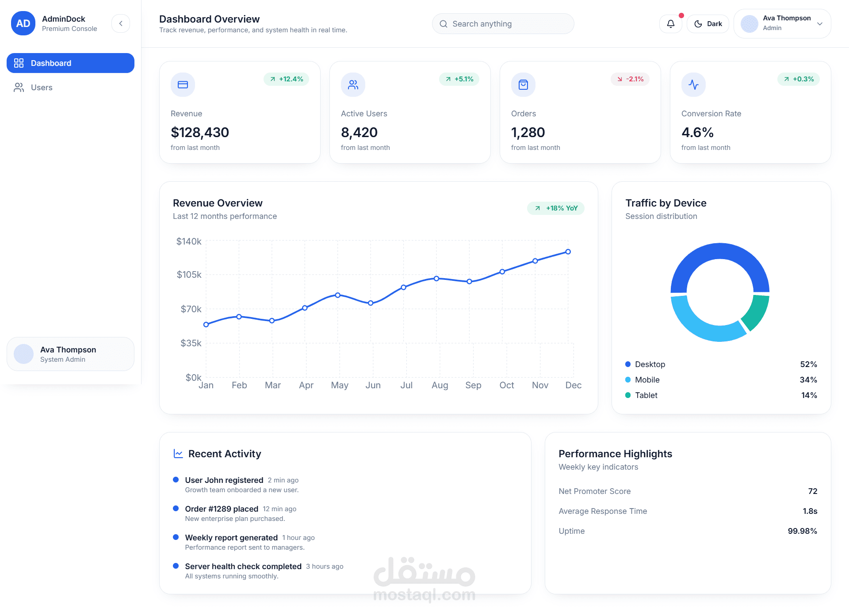Toggle Tablet series in traffic legend
Screen dimensions: 849x616
click(x=646, y=395)
